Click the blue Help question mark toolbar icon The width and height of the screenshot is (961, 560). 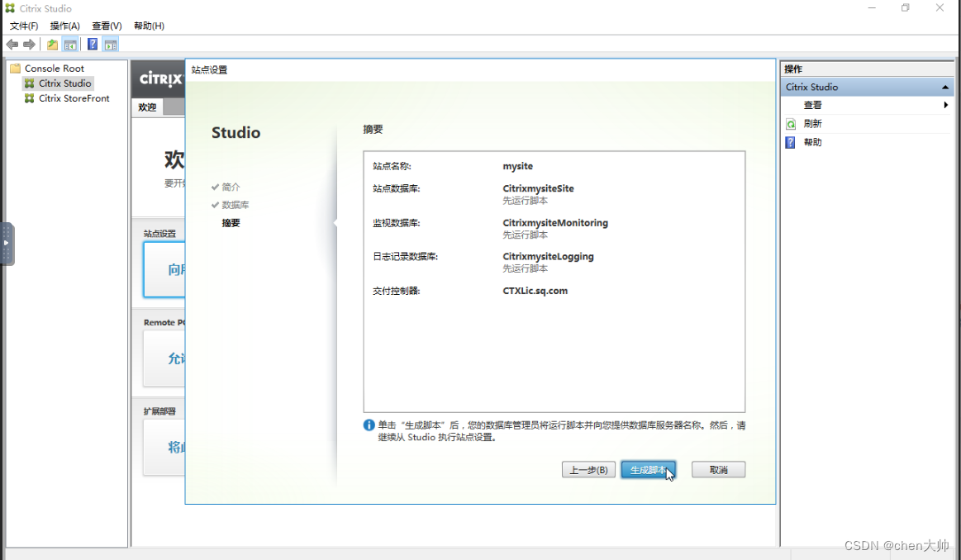click(x=93, y=44)
